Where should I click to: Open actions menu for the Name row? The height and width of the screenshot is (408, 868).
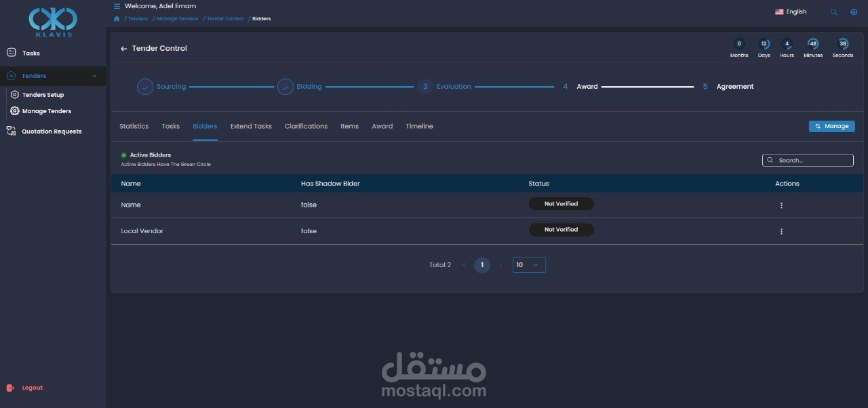click(x=781, y=205)
